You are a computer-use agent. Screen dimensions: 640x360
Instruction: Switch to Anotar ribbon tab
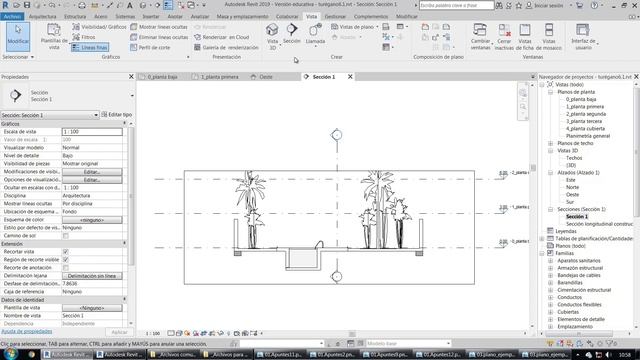click(175, 16)
